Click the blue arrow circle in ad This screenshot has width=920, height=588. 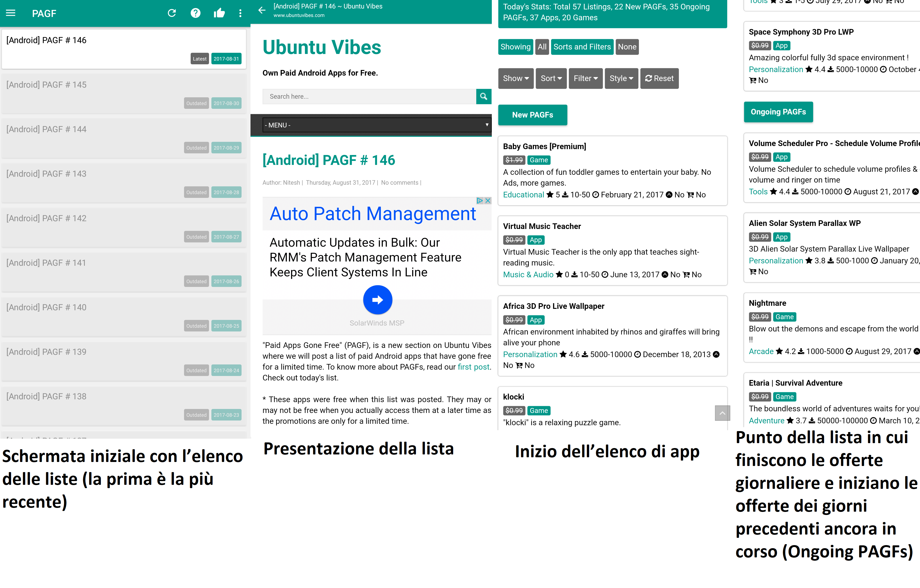[x=378, y=300]
